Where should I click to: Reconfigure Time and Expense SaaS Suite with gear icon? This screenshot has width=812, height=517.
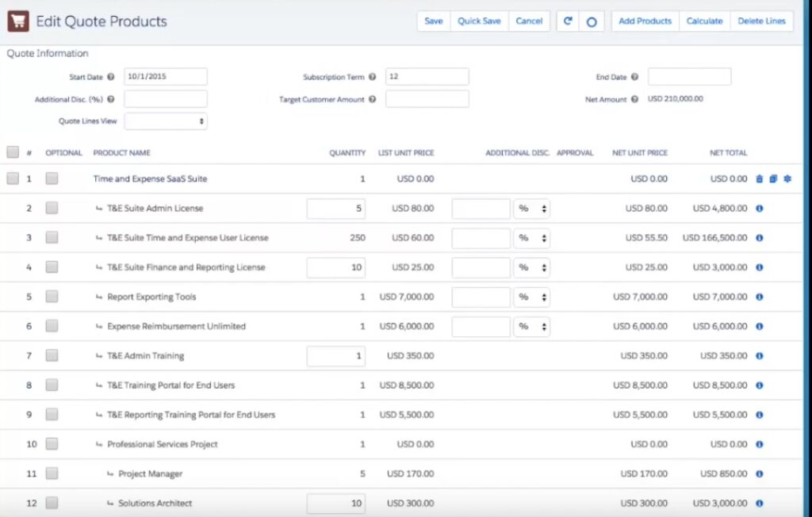(x=787, y=178)
